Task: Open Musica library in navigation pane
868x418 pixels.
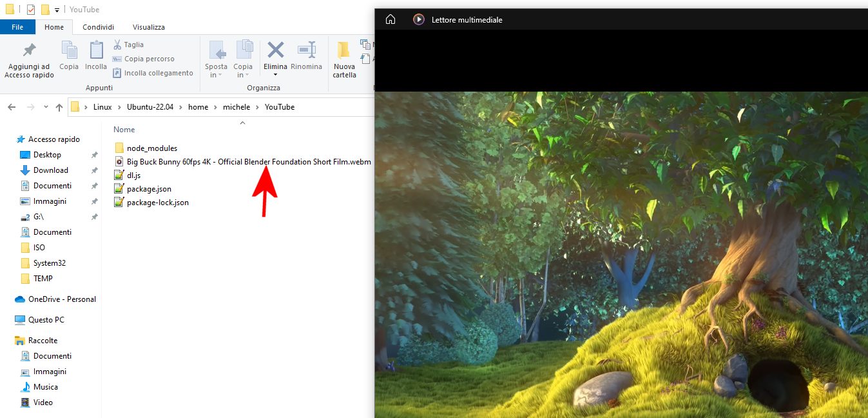Action: click(x=46, y=387)
